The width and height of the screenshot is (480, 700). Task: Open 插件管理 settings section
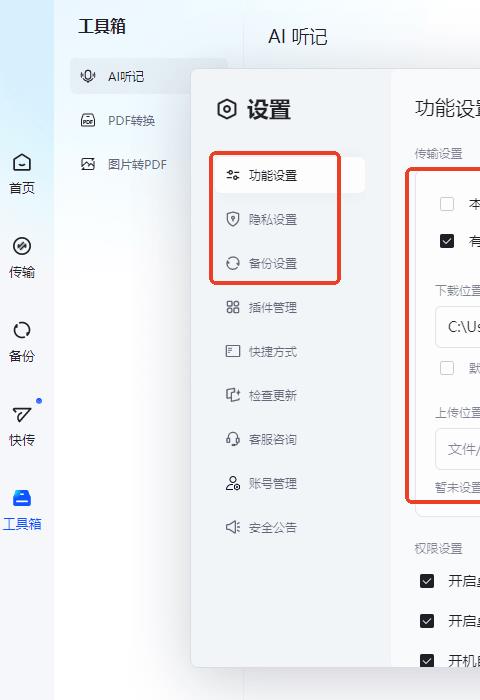[273, 307]
